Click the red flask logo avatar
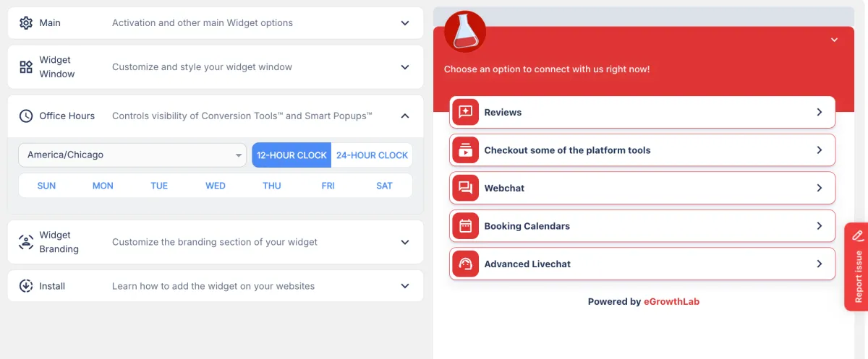Screen dimensions: 868x359 465,32
